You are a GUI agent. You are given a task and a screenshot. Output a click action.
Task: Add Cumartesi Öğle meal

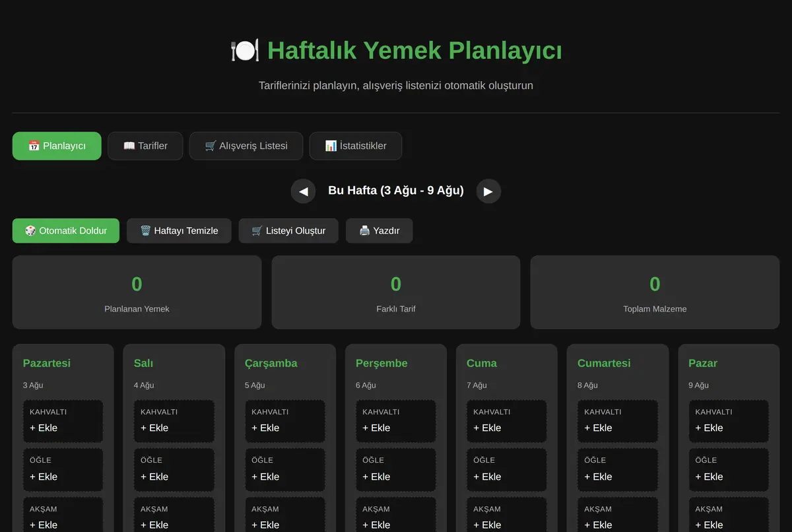coord(617,470)
